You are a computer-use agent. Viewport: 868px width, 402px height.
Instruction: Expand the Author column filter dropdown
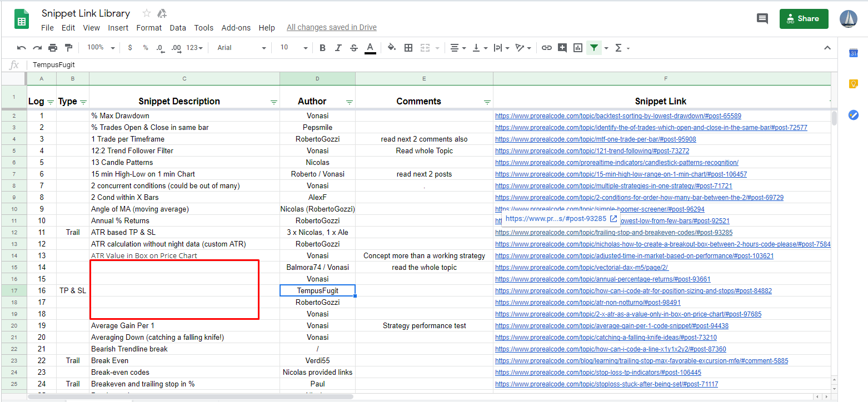(x=350, y=102)
